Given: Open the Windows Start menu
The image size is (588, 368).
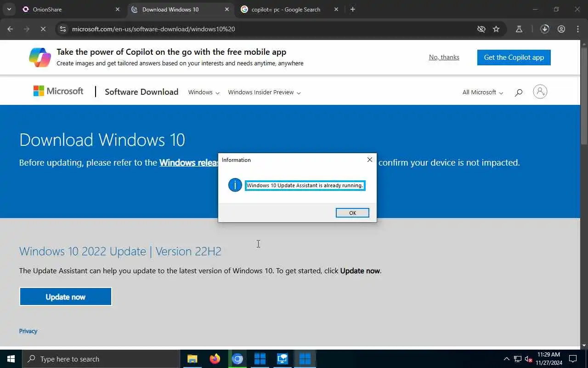Looking at the screenshot, I should pos(11,359).
